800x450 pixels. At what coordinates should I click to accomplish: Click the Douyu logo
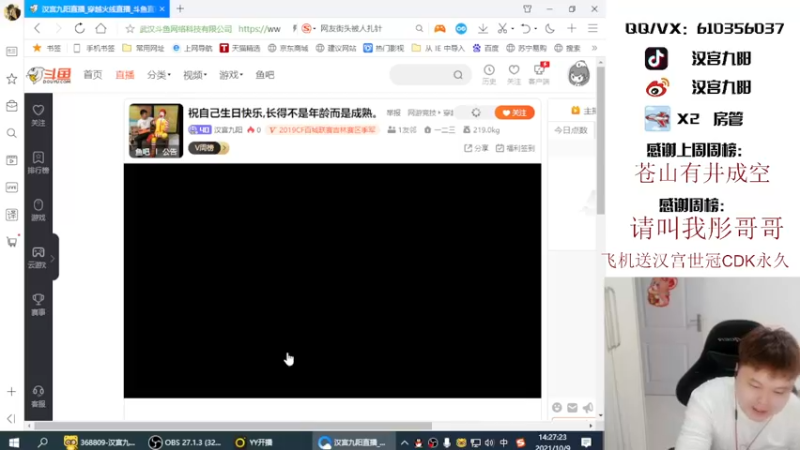tap(49, 75)
